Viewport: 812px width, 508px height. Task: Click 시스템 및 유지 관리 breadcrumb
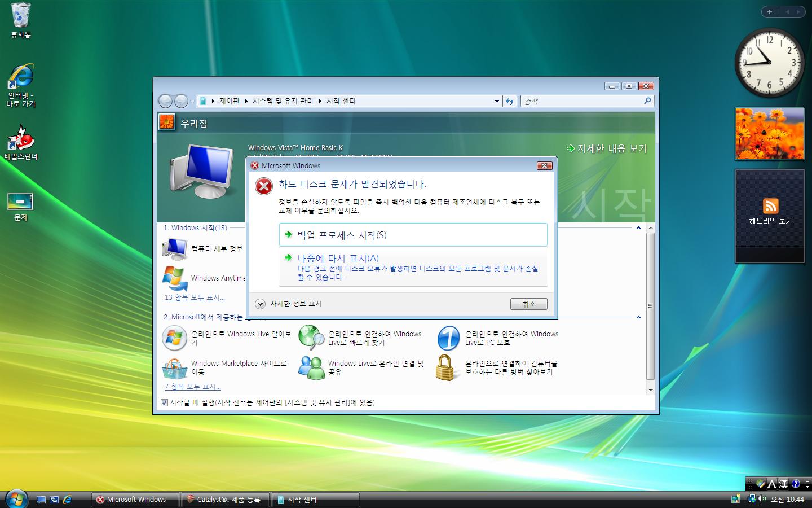click(x=283, y=101)
